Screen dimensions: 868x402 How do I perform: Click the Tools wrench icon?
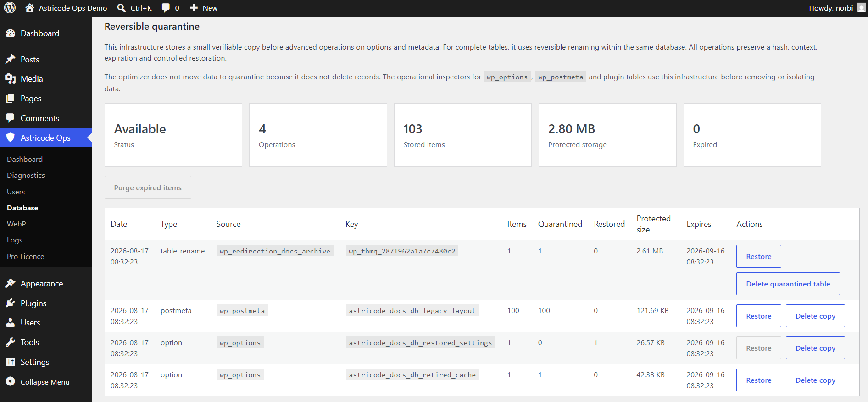10,342
